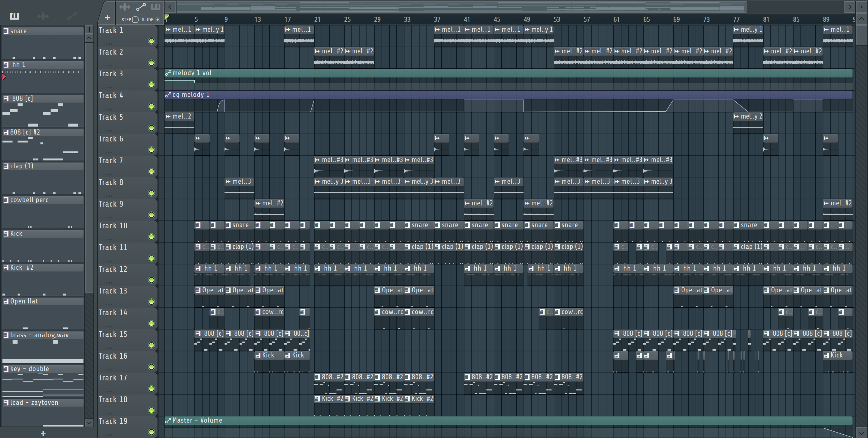
Task: Mute Track 15 with its green light
Action: (151, 345)
